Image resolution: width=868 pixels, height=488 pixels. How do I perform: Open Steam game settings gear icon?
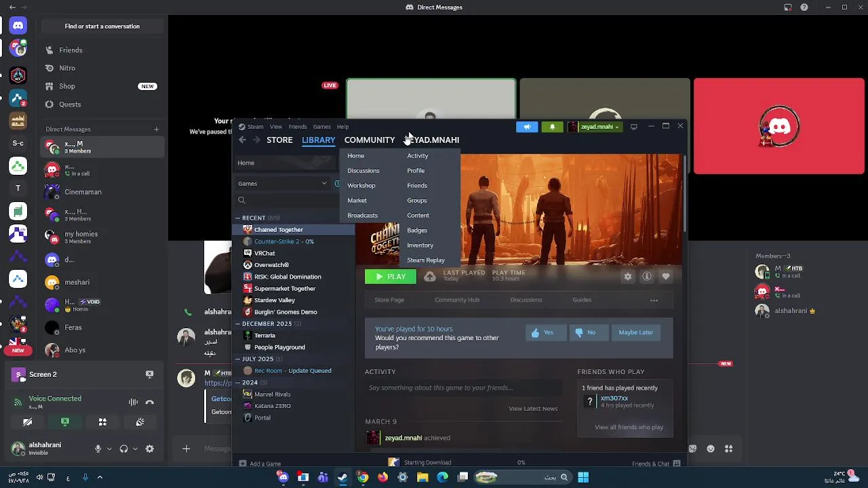pos(628,277)
